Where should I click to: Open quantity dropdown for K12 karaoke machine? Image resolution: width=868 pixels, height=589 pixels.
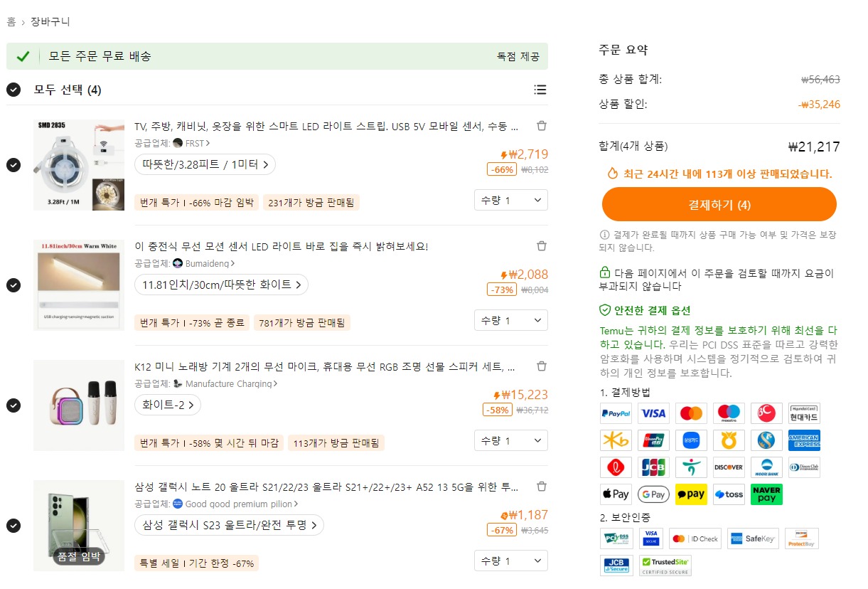click(x=511, y=440)
